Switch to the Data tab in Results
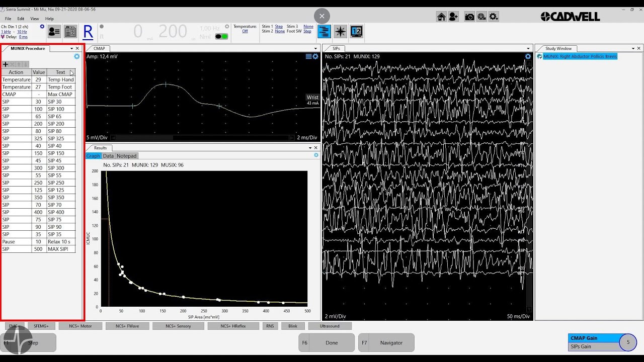 [108, 156]
